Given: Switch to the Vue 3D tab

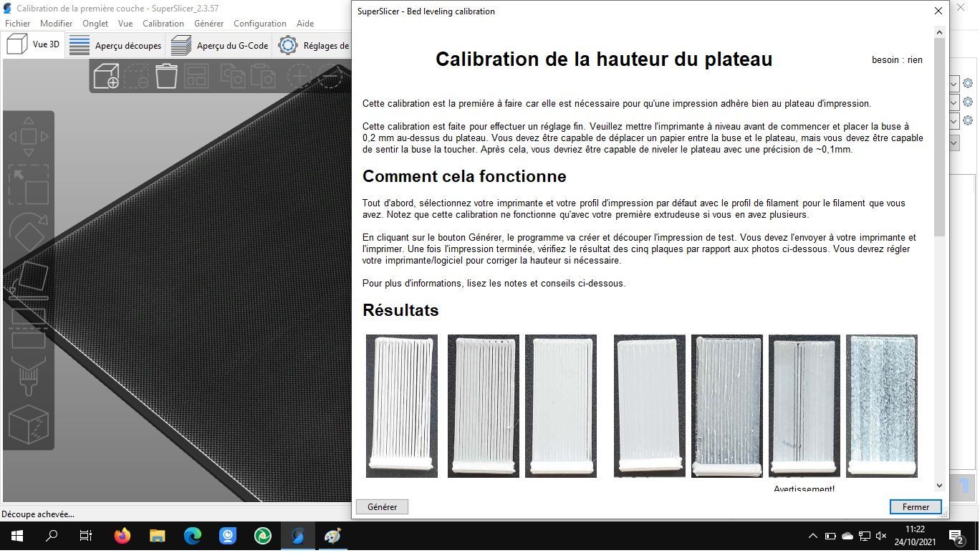Looking at the screenshot, I should pos(34,44).
